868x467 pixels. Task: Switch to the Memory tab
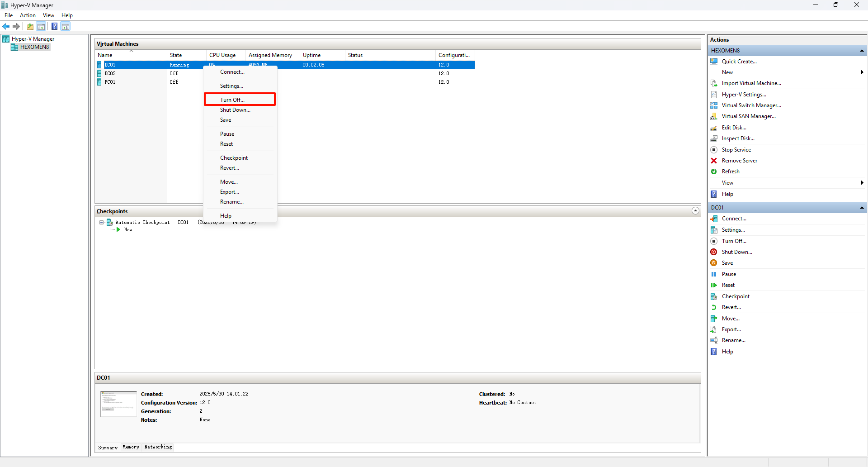point(131,447)
